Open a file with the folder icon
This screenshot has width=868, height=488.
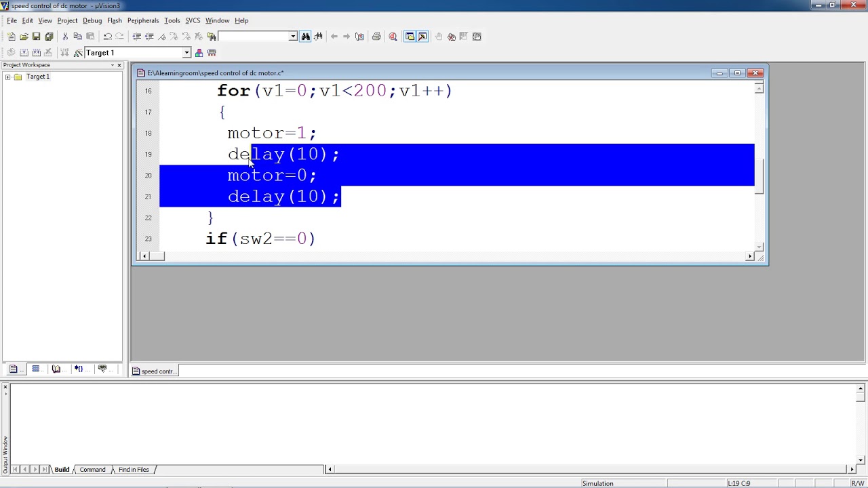point(24,37)
